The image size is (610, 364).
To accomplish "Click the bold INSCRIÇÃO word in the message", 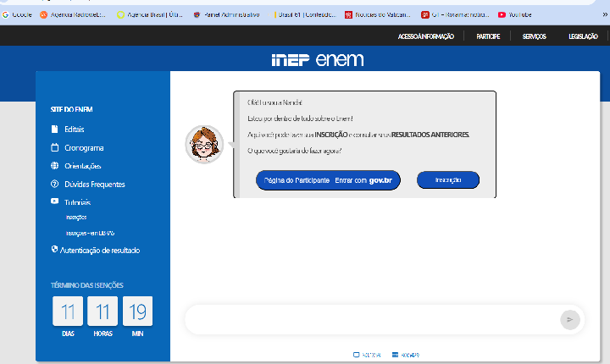I will tap(331, 135).
